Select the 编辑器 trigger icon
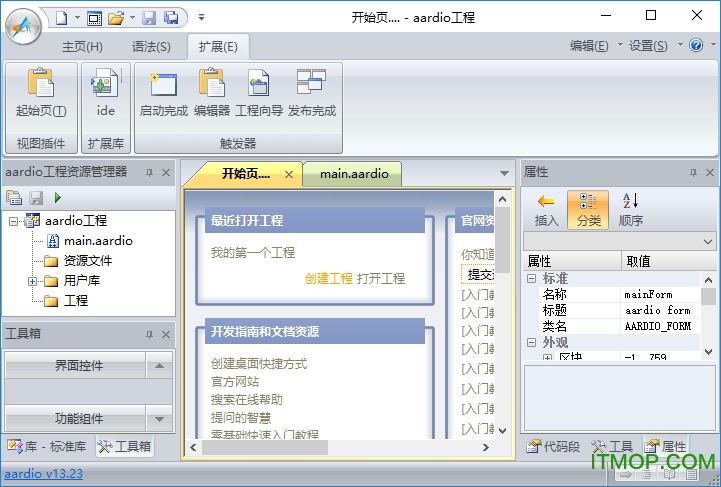This screenshot has height=487, width=721. (x=211, y=86)
